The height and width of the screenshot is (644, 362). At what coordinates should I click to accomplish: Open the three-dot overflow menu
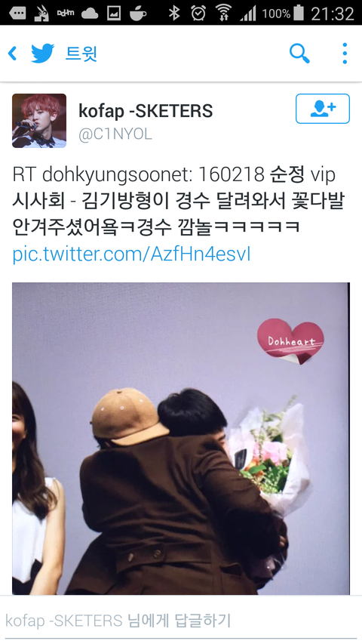pos(345,54)
